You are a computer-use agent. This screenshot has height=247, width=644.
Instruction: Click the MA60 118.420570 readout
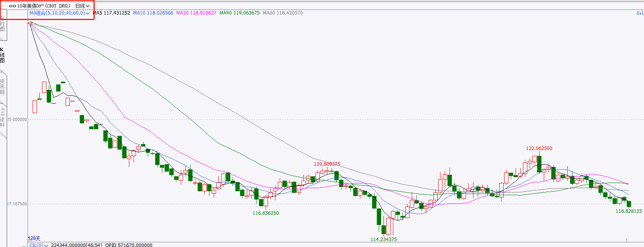point(283,13)
